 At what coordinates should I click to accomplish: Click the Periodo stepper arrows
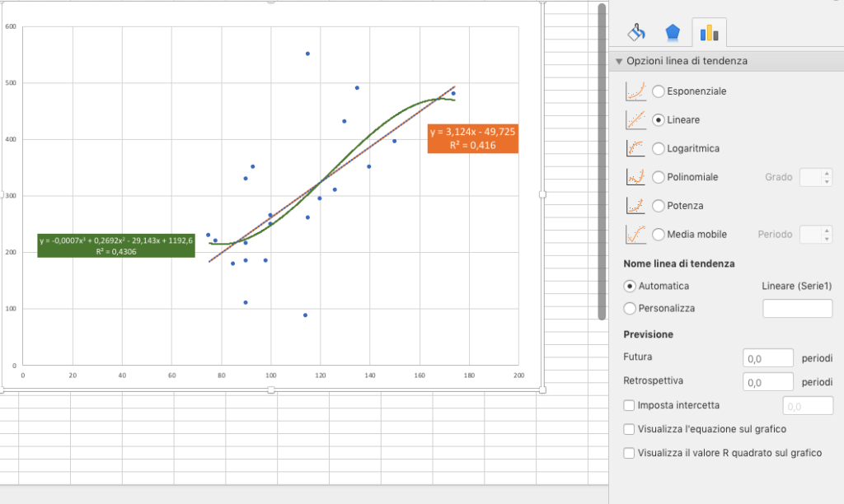827,235
